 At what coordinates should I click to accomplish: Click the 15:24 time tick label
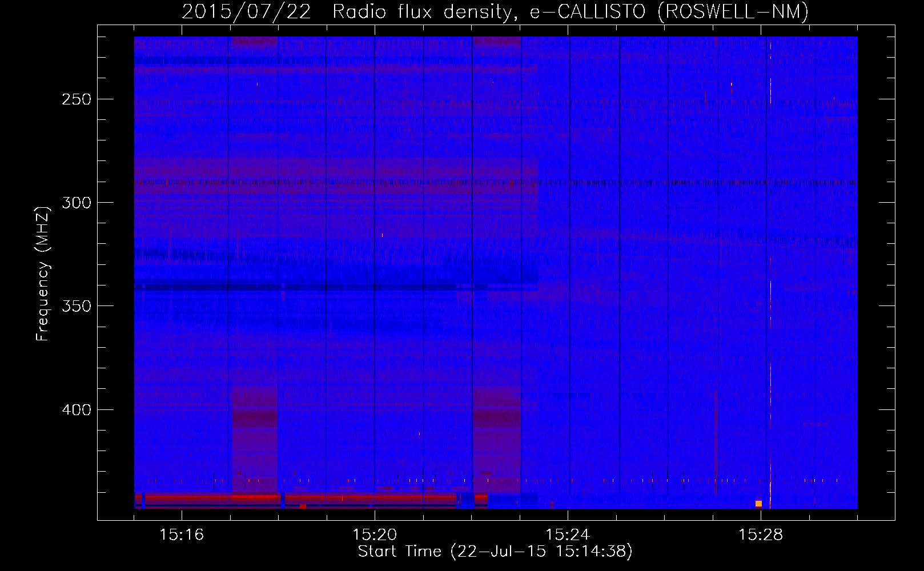point(568,535)
